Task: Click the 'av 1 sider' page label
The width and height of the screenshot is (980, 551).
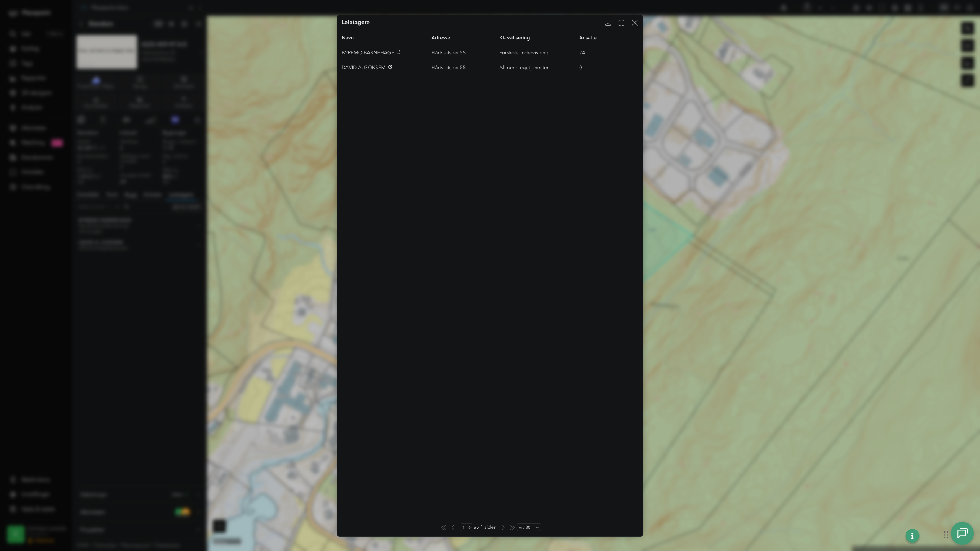Action: point(485,527)
